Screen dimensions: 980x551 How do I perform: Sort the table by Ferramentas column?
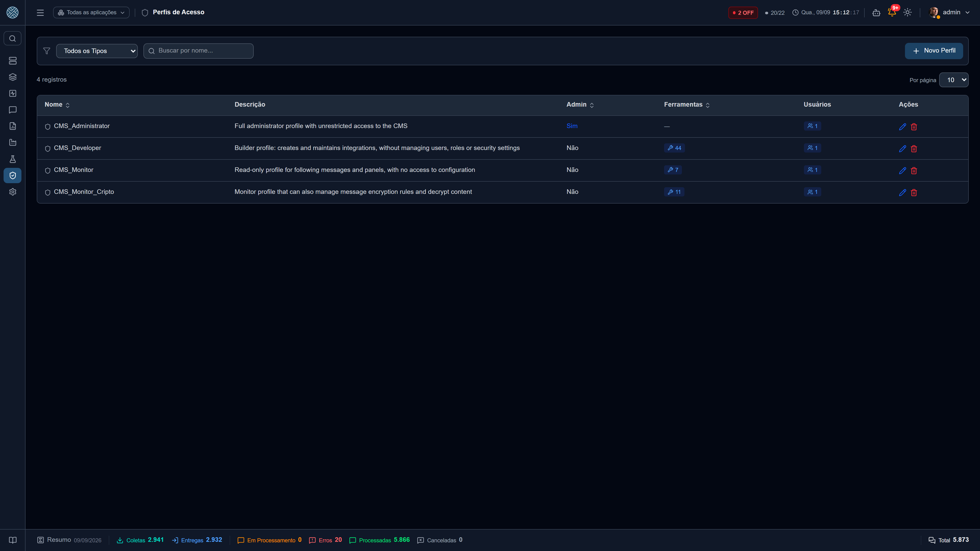pos(687,105)
